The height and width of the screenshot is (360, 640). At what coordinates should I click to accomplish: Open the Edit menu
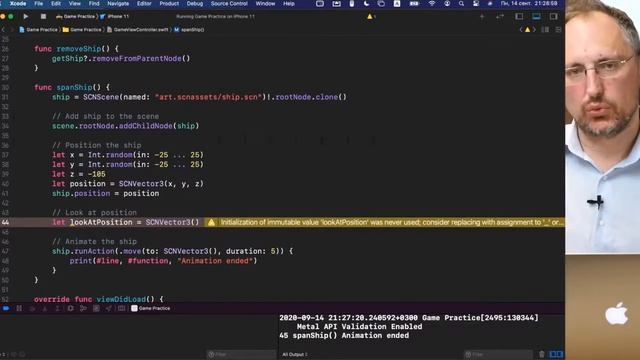pos(56,4)
